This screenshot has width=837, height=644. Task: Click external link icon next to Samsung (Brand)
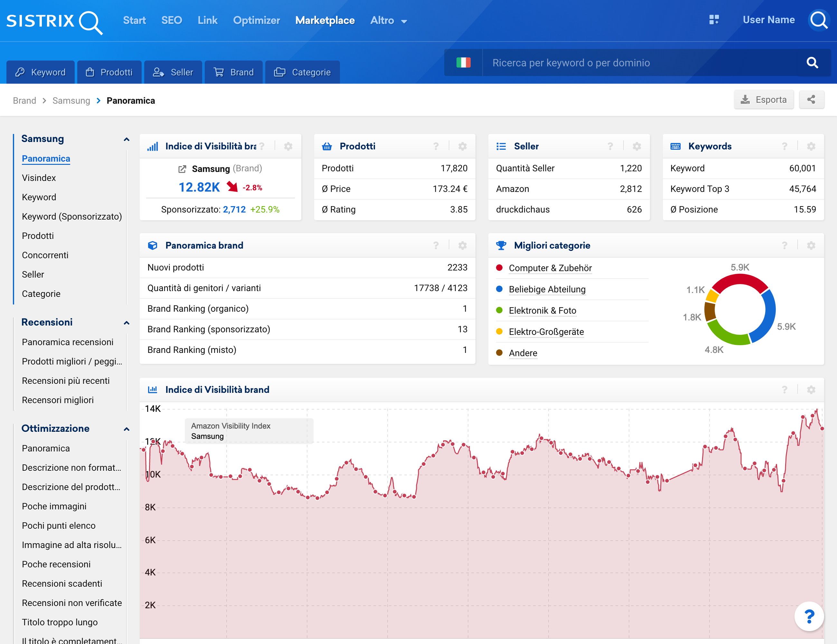(183, 169)
